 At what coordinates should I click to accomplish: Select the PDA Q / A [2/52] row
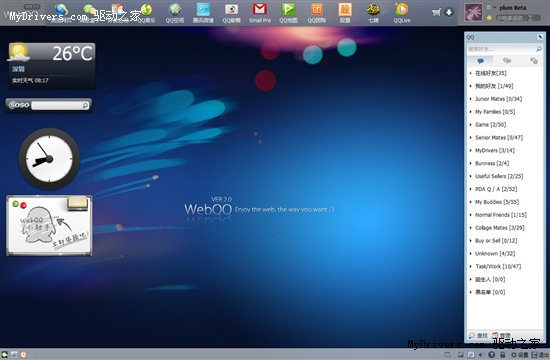coord(504,189)
